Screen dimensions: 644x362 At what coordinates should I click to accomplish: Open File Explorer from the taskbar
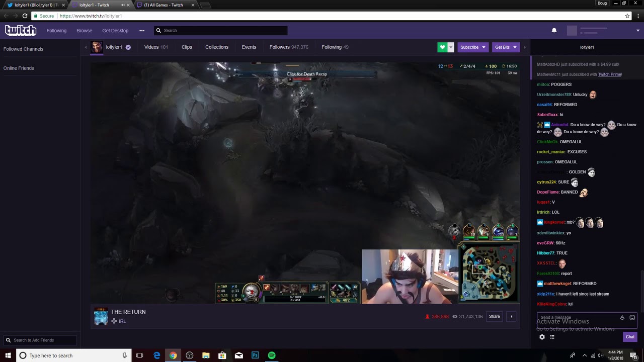pyautogui.click(x=206, y=355)
